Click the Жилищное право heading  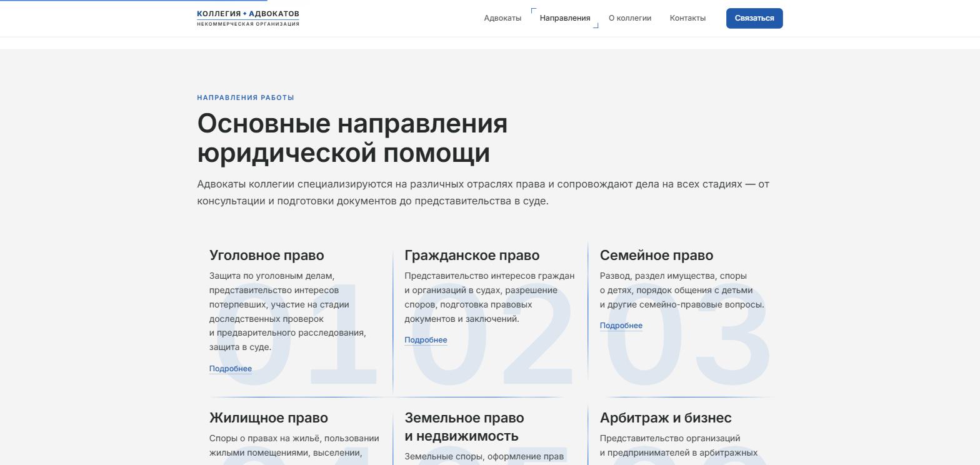(269, 417)
